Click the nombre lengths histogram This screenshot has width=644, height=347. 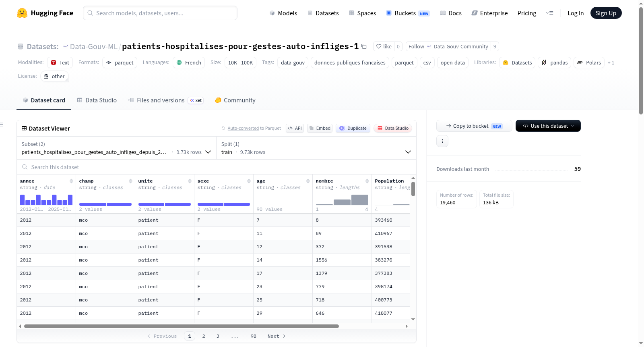(342, 200)
